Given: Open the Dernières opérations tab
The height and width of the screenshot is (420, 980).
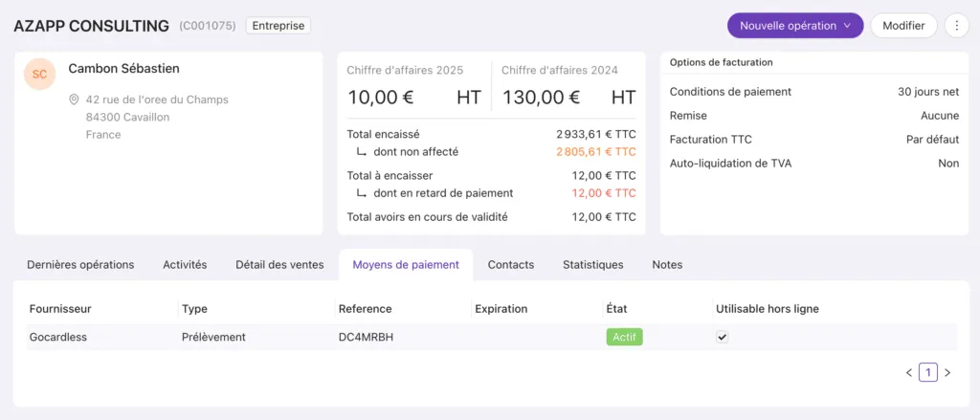Looking at the screenshot, I should point(80,264).
